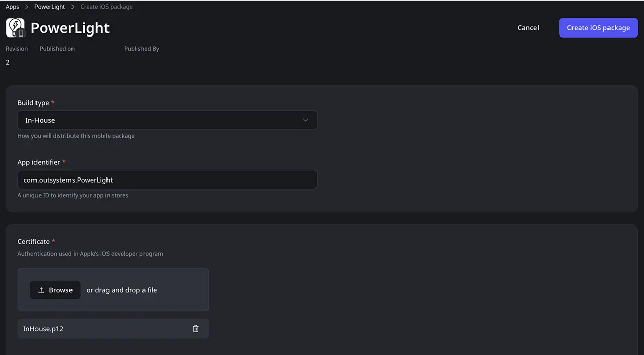Click the PowerLight page title heading
The width and height of the screenshot is (644, 355).
click(70, 28)
